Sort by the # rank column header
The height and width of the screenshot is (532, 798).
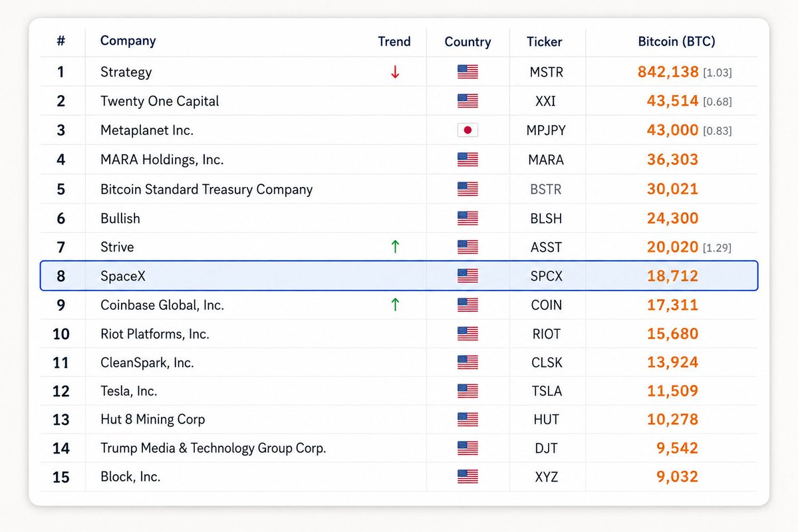[x=61, y=41]
